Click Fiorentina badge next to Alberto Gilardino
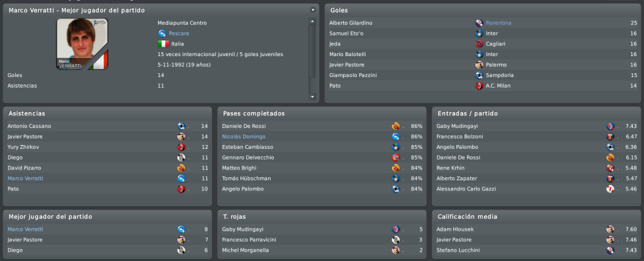The image size is (644, 261). 479,23
